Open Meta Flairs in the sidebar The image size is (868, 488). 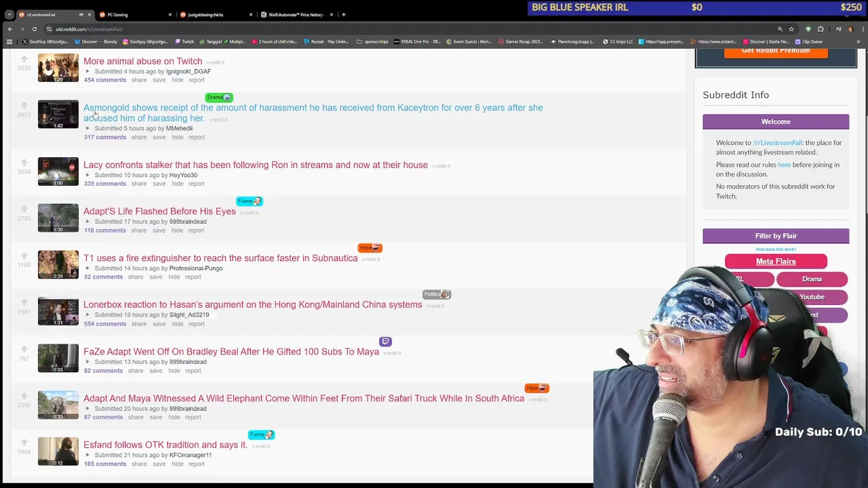776,262
